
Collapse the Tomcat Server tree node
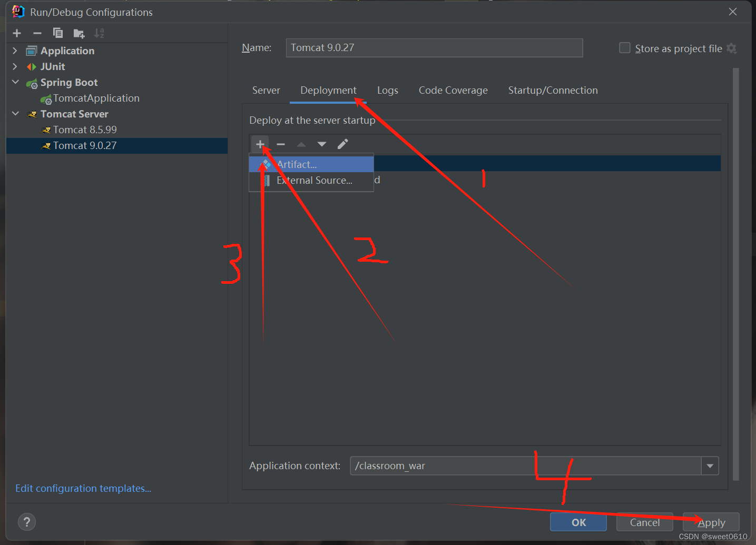(15, 114)
